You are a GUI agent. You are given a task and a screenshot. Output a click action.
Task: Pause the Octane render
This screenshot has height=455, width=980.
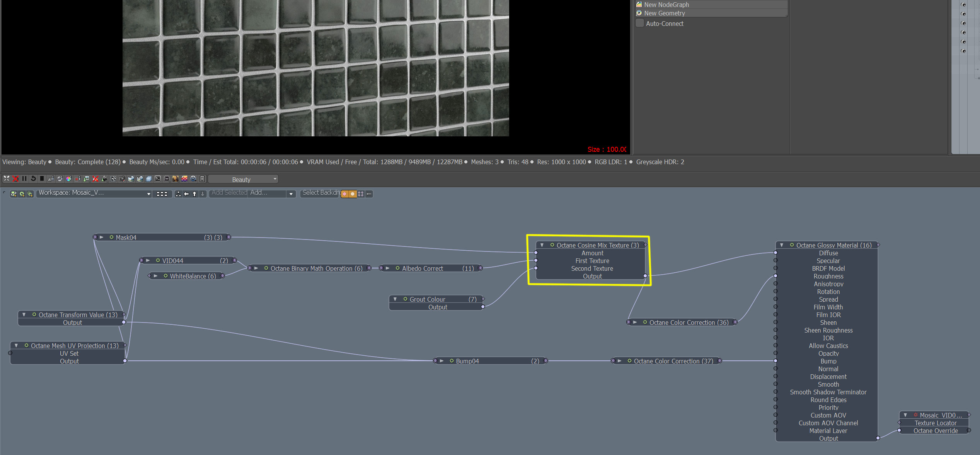click(24, 178)
